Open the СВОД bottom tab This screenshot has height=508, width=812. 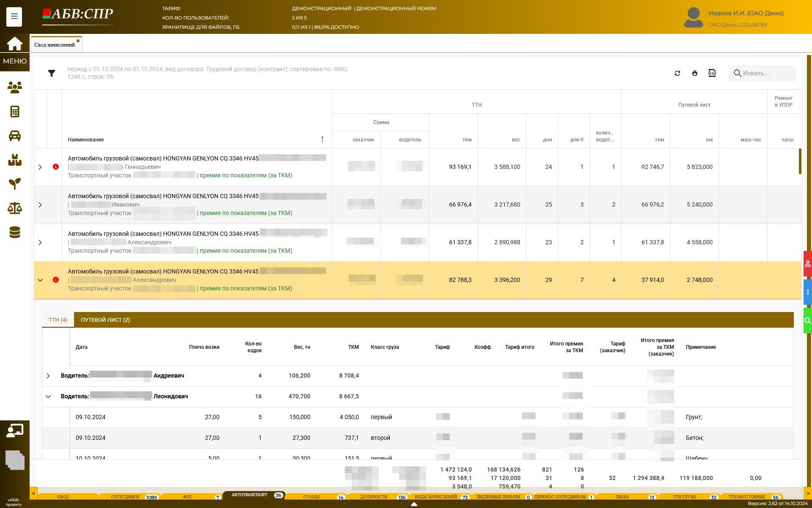tap(63, 497)
